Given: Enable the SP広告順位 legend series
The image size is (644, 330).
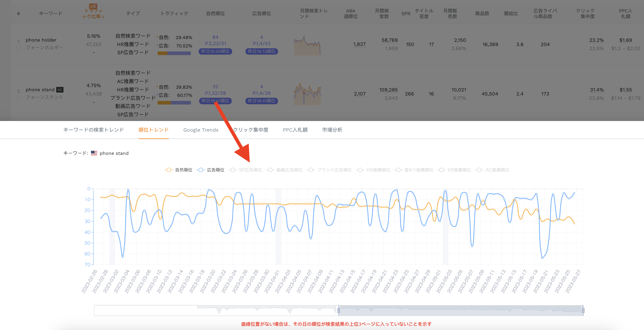Looking at the screenshot, I should 245,170.
